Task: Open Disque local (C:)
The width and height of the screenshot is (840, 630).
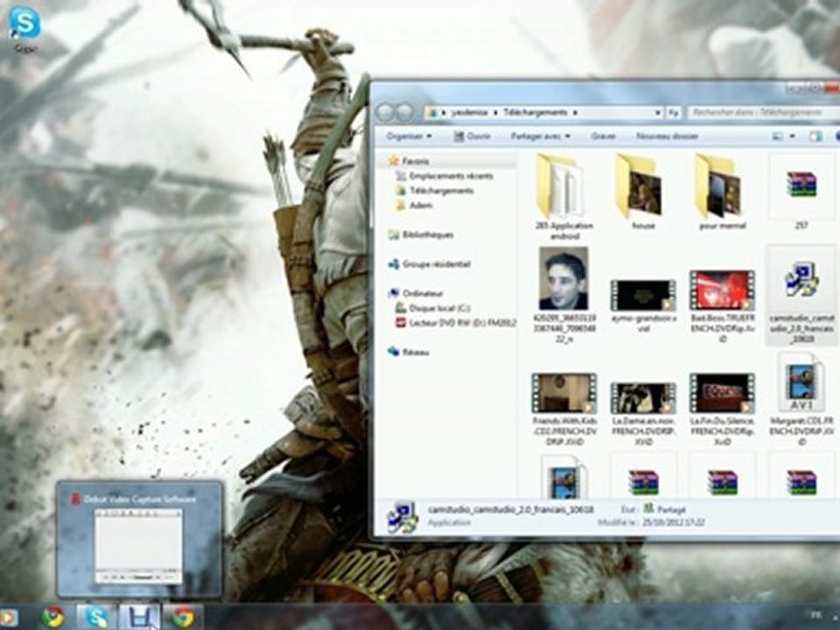Action: coord(433,308)
